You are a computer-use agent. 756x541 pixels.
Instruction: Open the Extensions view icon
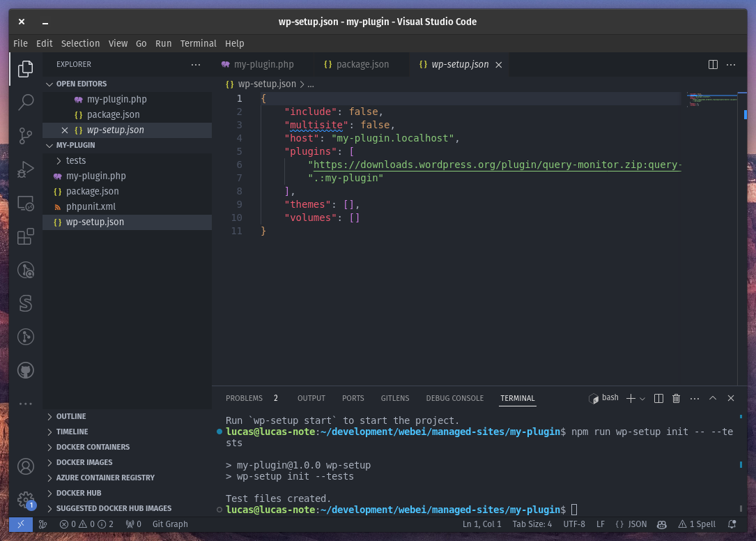pos(25,236)
